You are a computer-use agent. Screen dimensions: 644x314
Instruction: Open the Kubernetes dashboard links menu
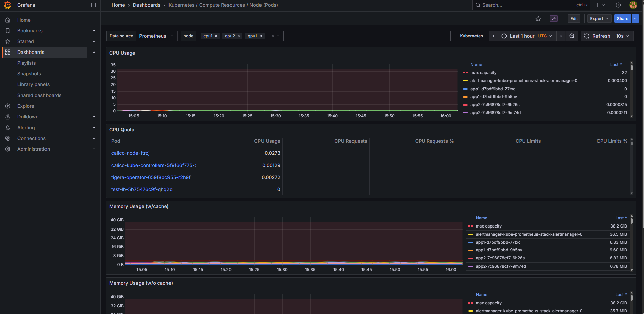pos(468,36)
